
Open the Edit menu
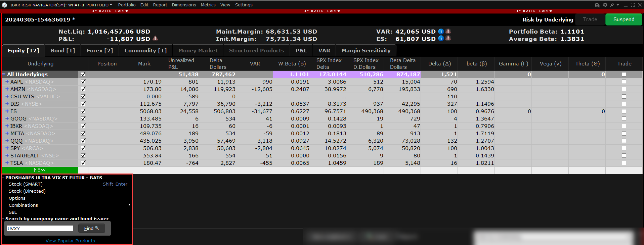coord(144,5)
